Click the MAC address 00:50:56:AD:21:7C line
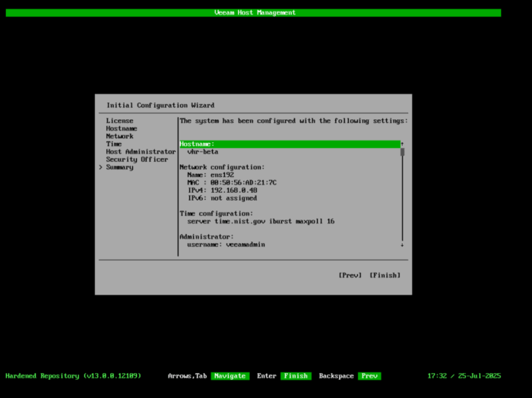The width and height of the screenshot is (532, 398). (x=232, y=183)
